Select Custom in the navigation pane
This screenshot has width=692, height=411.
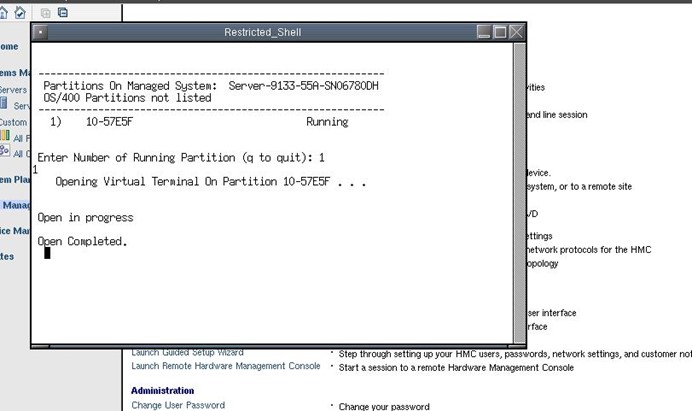point(13,122)
